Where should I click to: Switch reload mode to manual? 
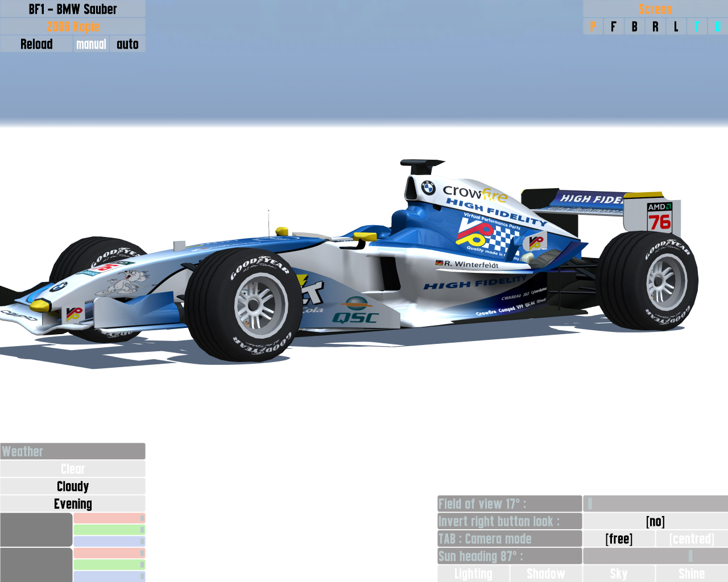tap(91, 44)
